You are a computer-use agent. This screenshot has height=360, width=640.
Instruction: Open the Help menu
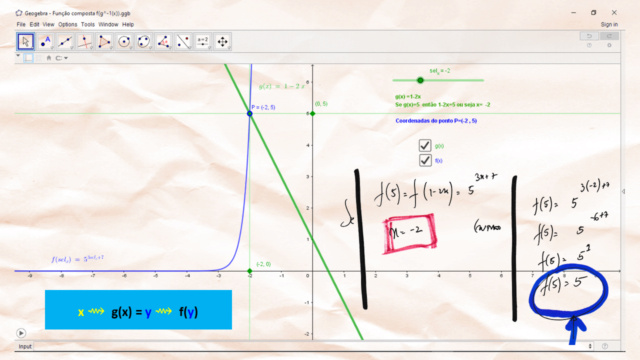[x=128, y=24]
